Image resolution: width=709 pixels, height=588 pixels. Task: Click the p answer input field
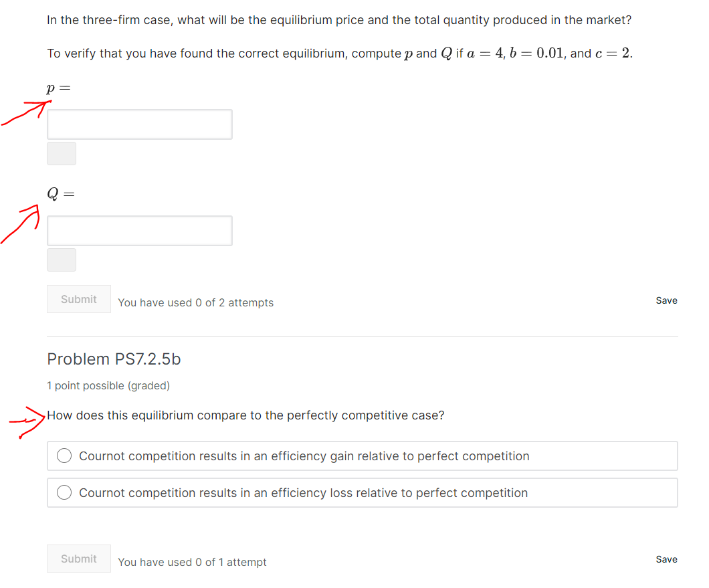pos(140,124)
